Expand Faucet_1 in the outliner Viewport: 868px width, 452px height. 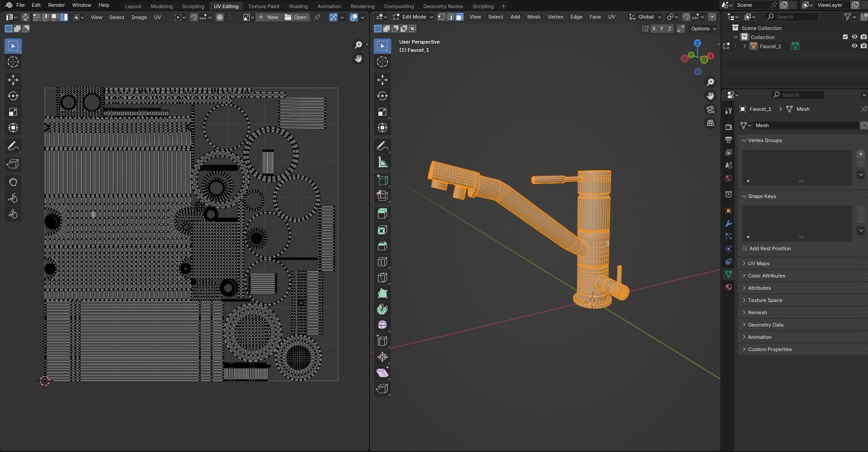click(x=744, y=46)
